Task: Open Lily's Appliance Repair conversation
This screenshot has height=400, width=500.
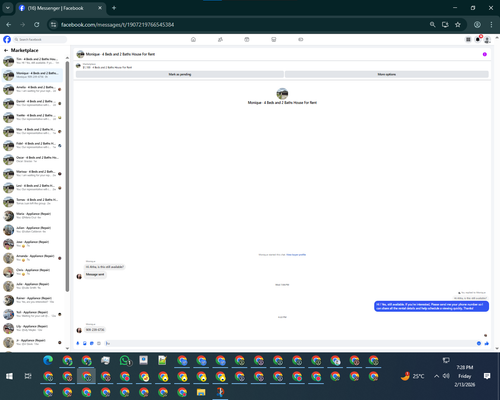Action: pos(32,328)
